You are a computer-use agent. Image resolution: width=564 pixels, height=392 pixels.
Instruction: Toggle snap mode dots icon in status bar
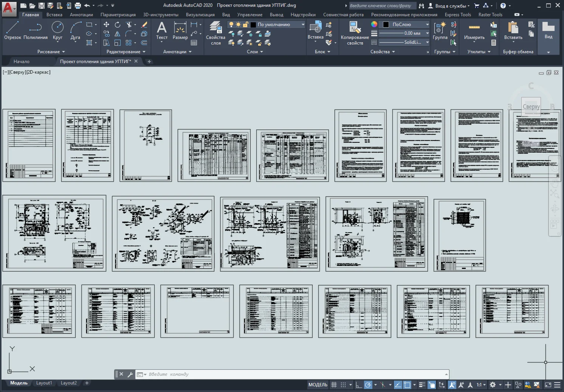[343, 385]
